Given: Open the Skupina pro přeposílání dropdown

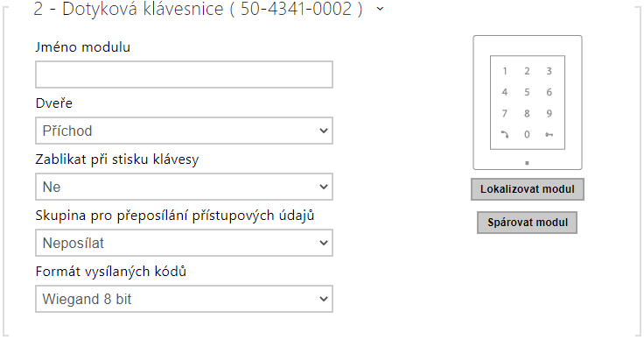Looking at the screenshot, I should click(184, 243).
